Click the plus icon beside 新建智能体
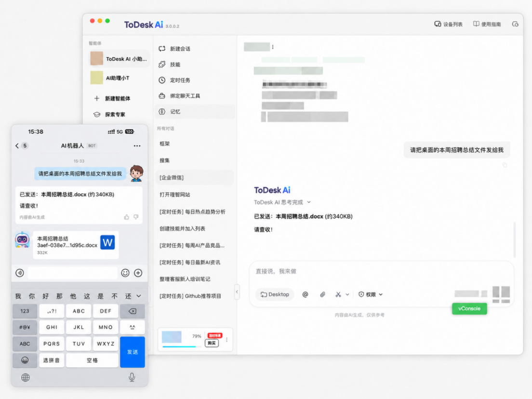Image resolution: width=532 pixels, height=399 pixels. 97,98
